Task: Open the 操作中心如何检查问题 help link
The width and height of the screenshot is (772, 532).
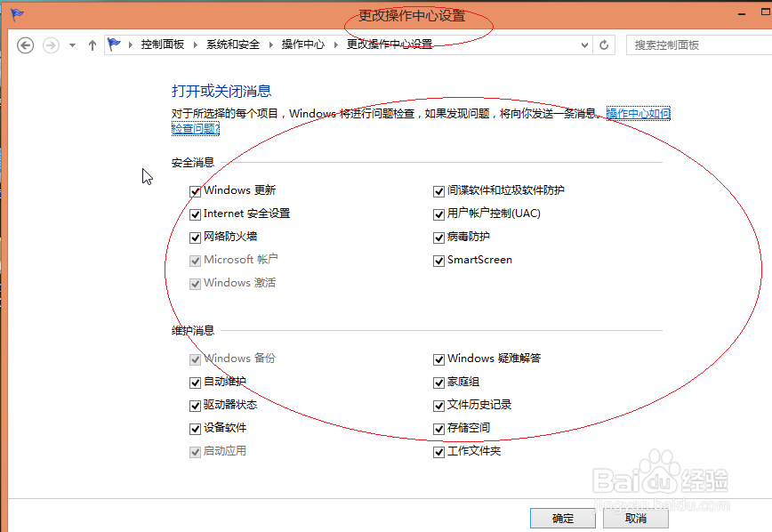Action: coord(638,114)
